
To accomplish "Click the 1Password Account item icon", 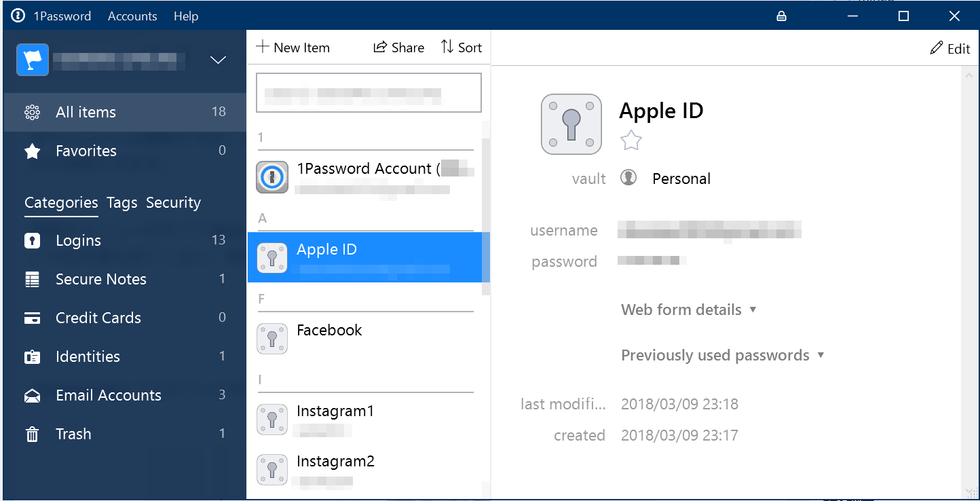I will click(272, 177).
